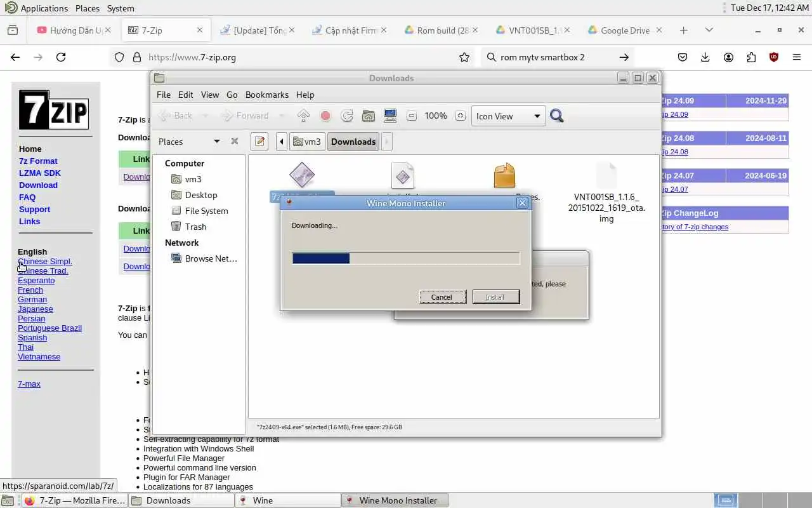
Task: Go up to parent folder in Downloads window
Action: click(303, 116)
